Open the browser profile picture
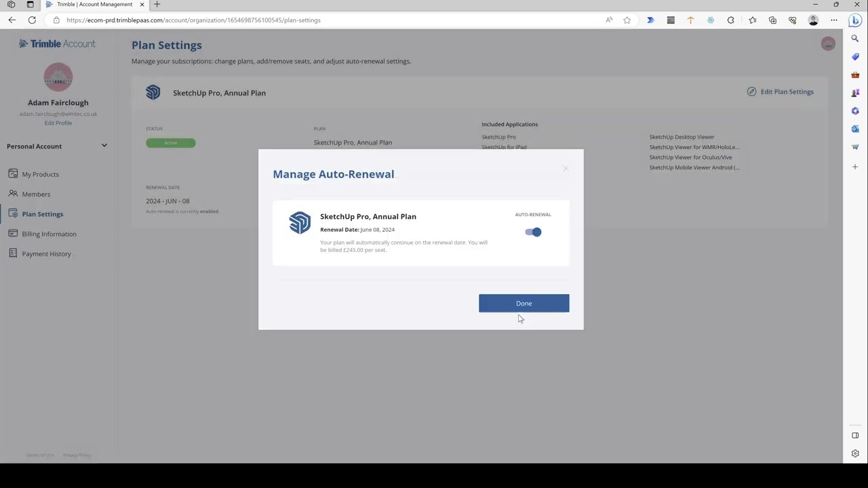The width and height of the screenshot is (868, 488). point(813,20)
